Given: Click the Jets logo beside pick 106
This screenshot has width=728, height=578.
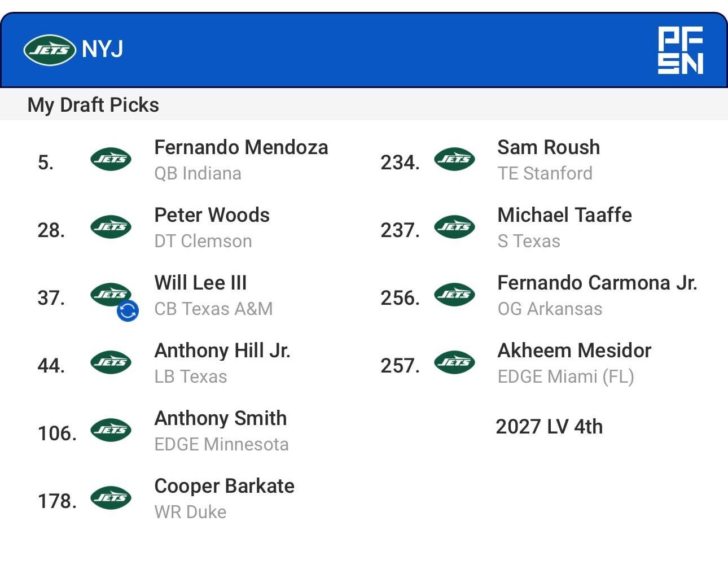Looking at the screenshot, I should 111,430.
